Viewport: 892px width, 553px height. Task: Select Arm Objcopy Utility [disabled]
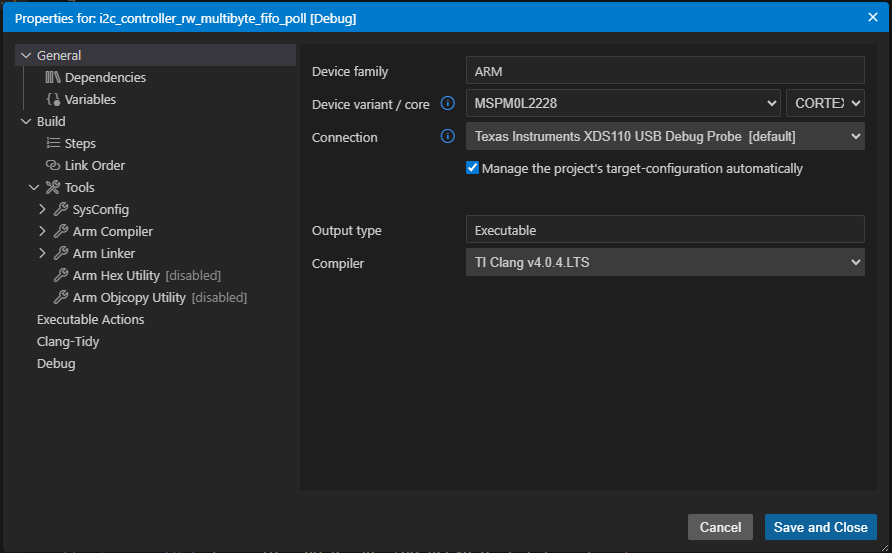[160, 298]
